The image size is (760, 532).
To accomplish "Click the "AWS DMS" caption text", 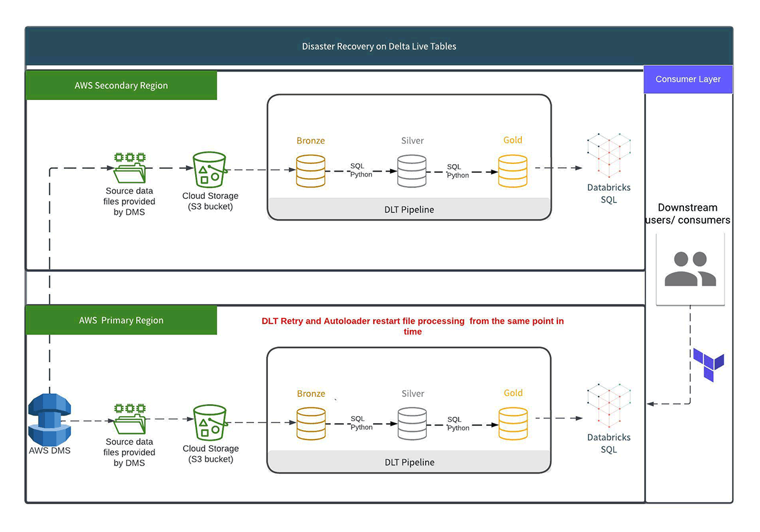I will point(49,451).
